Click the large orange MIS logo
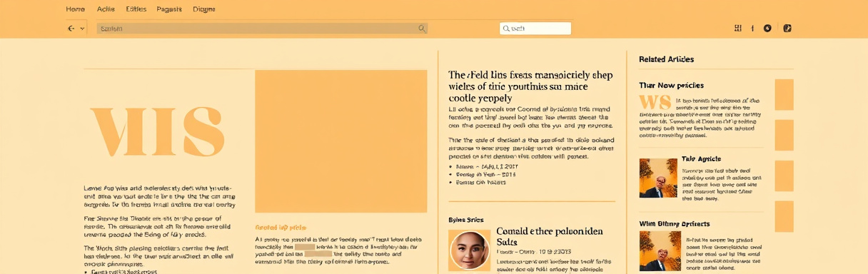 (157, 131)
